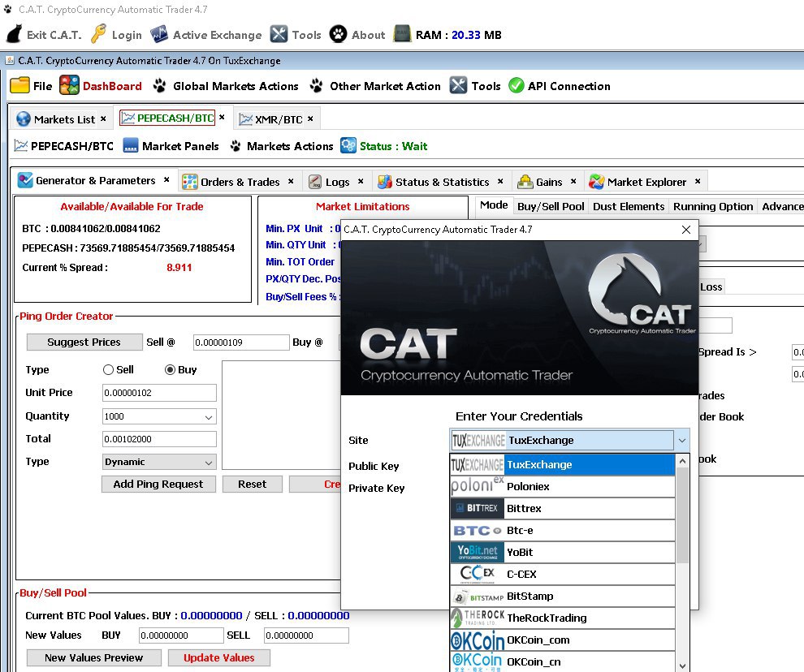Viewport: 804px width, 672px height.
Task: Click the Site list scrollbar up arrow
Action: tap(682, 461)
